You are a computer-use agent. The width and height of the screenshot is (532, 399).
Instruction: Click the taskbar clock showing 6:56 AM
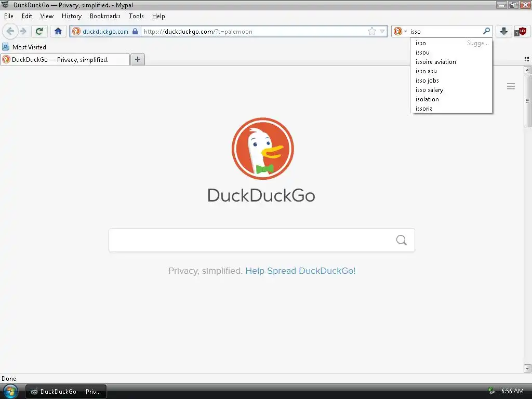click(x=512, y=391)
